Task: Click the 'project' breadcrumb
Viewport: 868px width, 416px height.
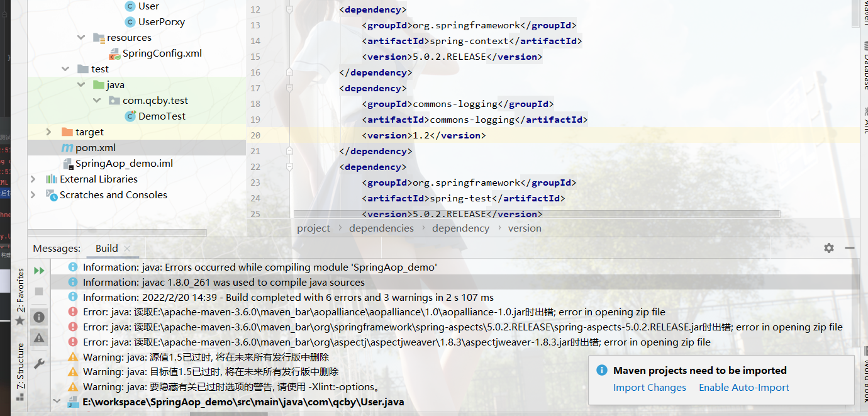Action: tap(313, 228)
